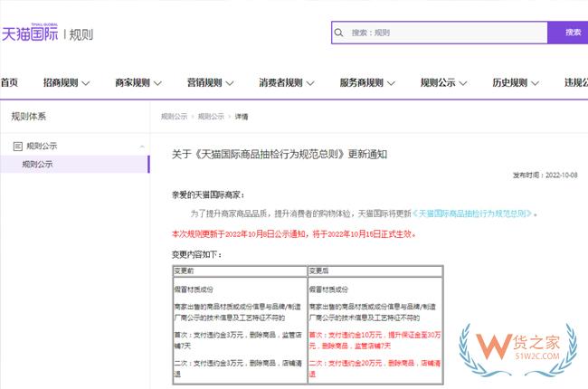Image resolution: width=588 pixels, height=389 pixels.
Task: Open the 营销规则 menu
Action: coord(204,82)
